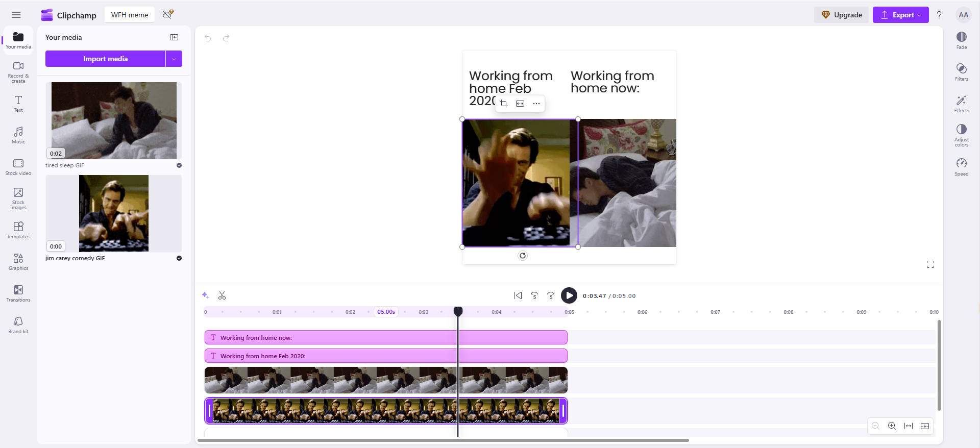Viewport: 980px width, 448px height.
Task: Open the hamburger main menu
Action: click(x=16, y=15)
